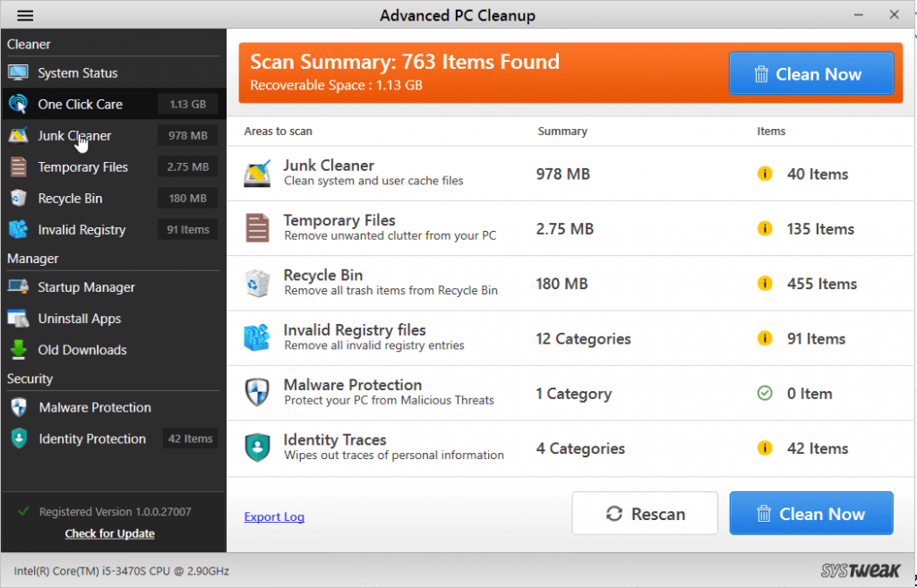Click the 91 Items badge in sidebar

click(x=188, y=230)
